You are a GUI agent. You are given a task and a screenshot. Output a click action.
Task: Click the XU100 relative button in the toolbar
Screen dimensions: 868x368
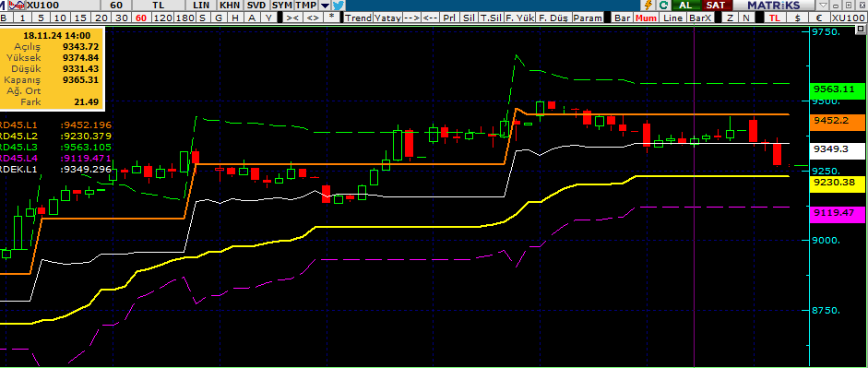pos(849,18)
